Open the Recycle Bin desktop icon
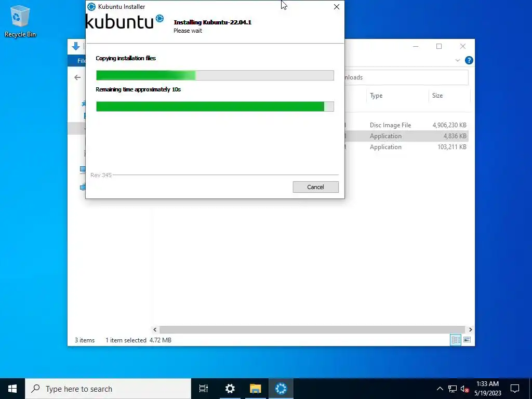The width and height of the screenshot is (532, 399). pos(20,21)
